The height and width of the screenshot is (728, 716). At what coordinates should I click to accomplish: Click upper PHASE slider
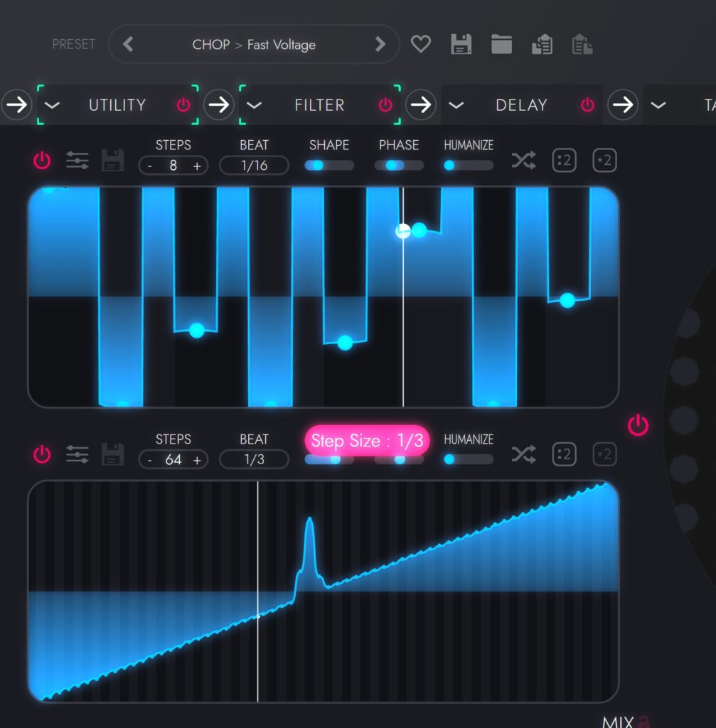point(399,165)
